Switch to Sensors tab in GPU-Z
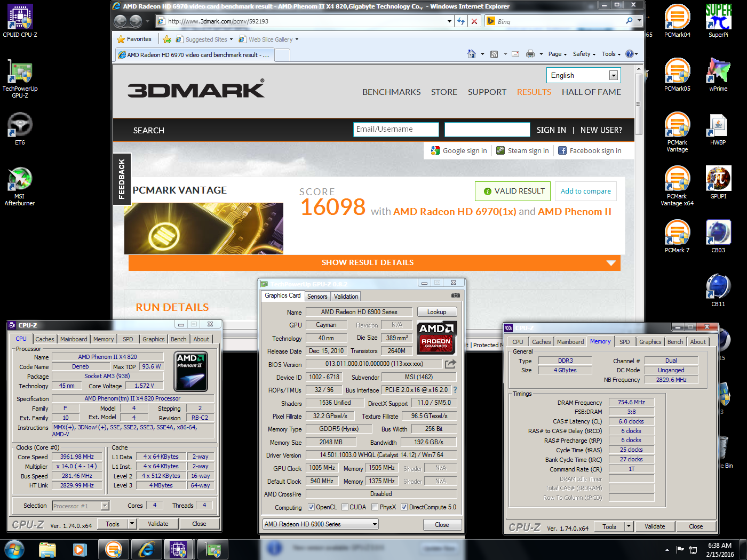 [x=317, y=297]
